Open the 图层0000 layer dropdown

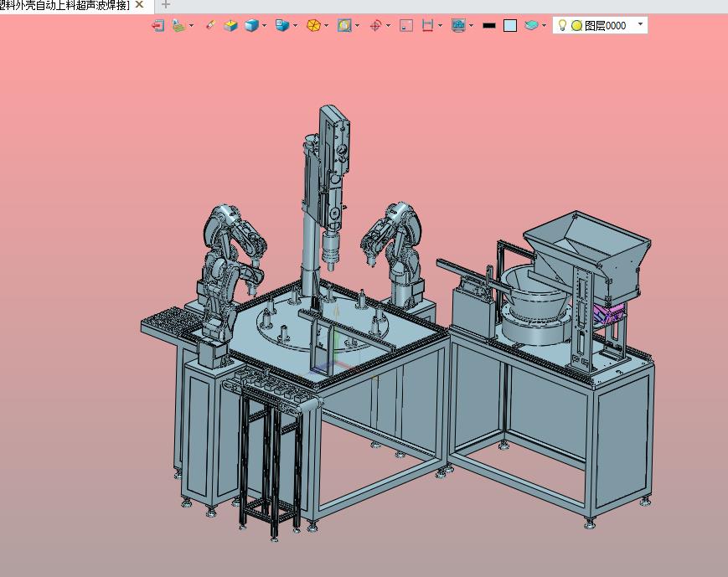(640, 23)
